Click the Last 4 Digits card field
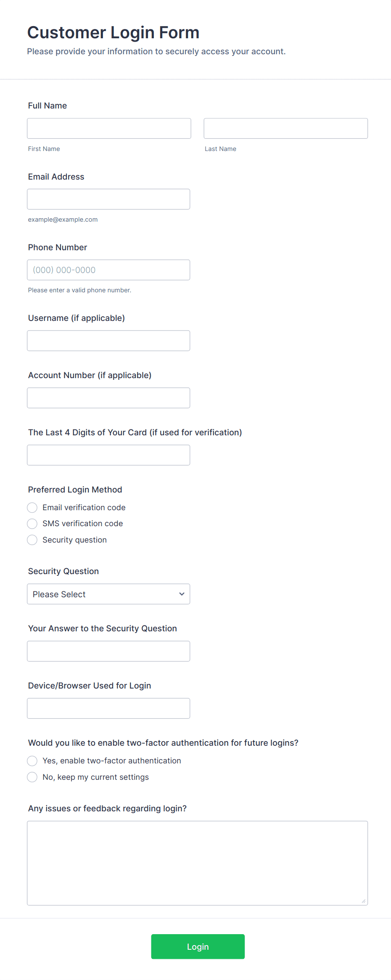The image size is (391, 980). (x=108, y=455)
